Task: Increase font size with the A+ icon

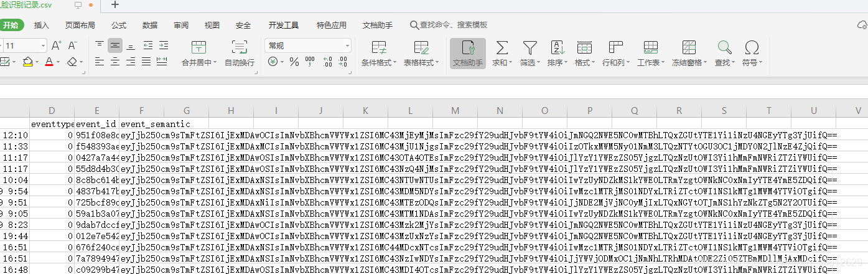Action: coord(56,45)
